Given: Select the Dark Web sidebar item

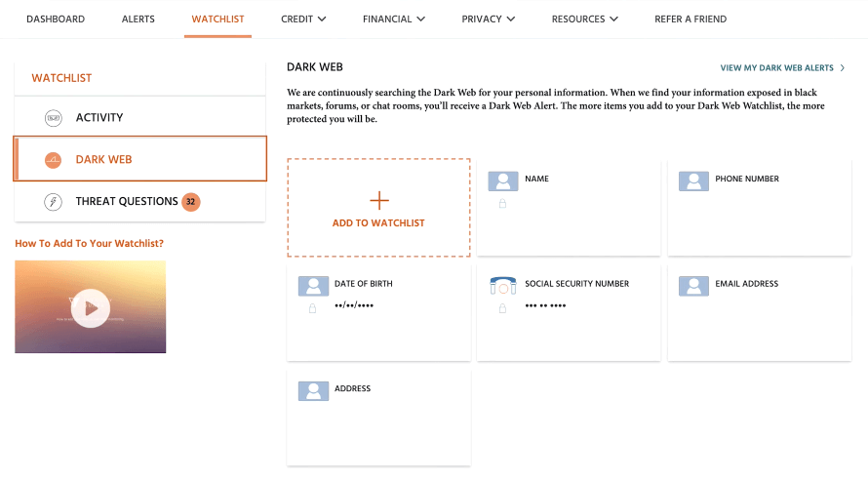Looking at the screenshot, I should (x=140, y=159).
